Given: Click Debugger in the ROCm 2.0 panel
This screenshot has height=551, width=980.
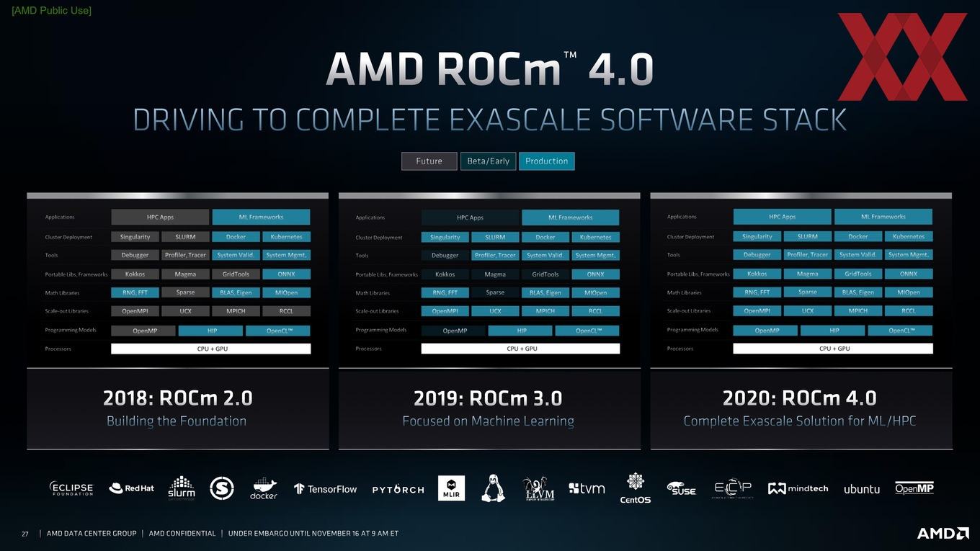Looking at the screenshot, I should tap(135, 255).
